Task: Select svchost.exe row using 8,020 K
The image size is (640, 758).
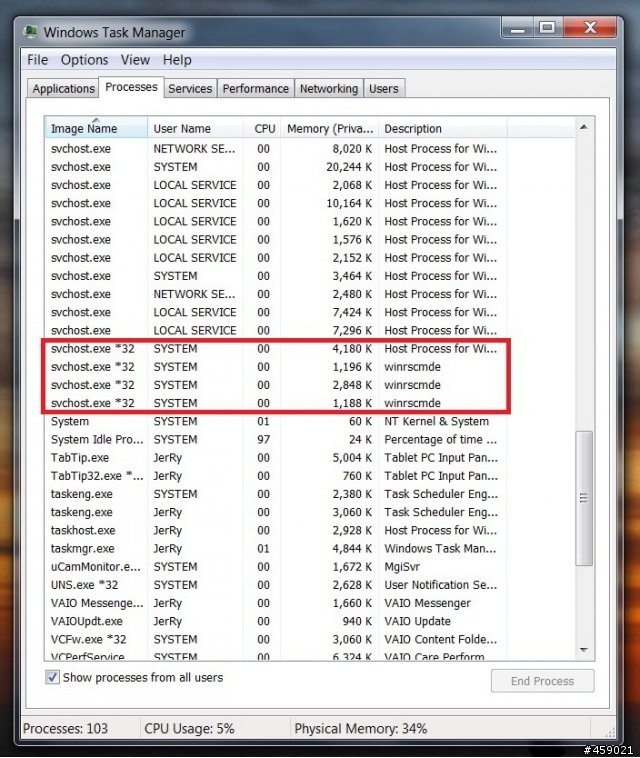Action: tap(276, 148)
